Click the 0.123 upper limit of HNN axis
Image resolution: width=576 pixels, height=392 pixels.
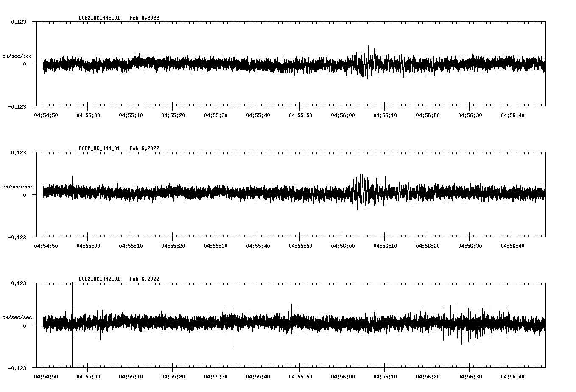point(19,152)
